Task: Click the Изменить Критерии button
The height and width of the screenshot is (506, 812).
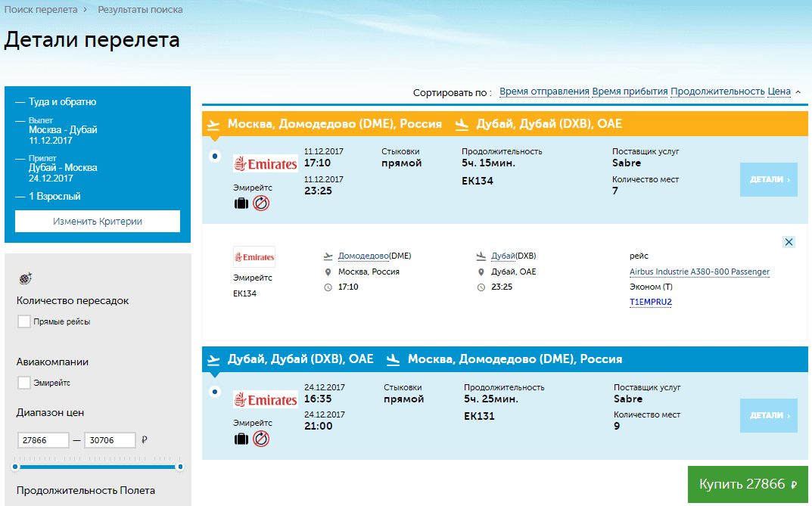Action: [98, 222]
